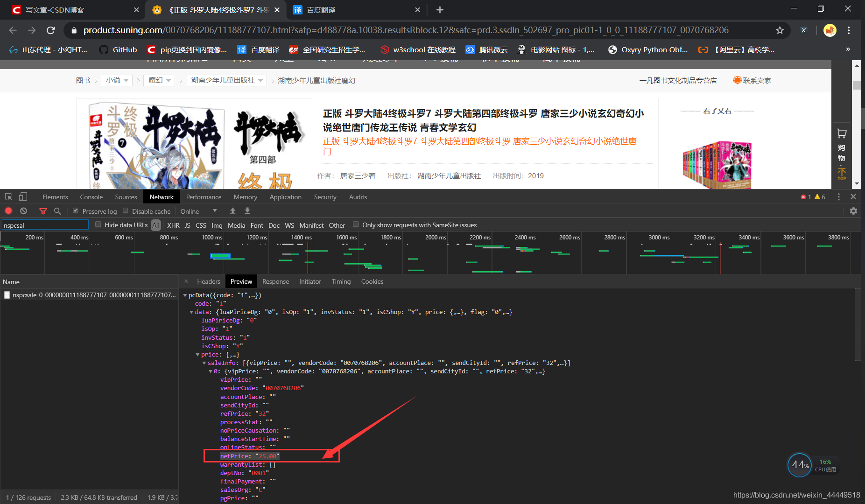
Task: Click the browser back arrow
Action: (13, 30)
